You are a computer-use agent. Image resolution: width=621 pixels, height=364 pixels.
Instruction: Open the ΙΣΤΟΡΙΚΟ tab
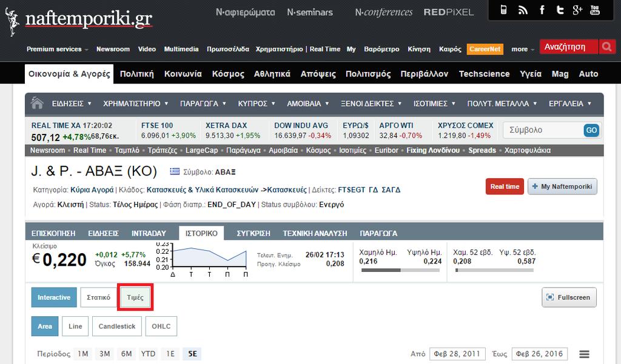coord(201,233)
